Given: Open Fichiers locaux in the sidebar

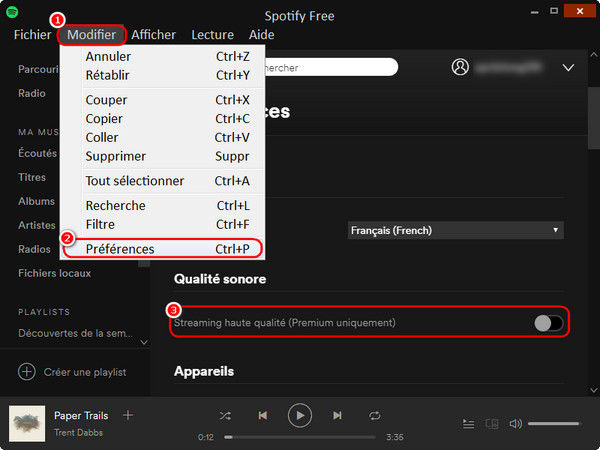Looking at the screenshot, I should [x=54, y=273].
